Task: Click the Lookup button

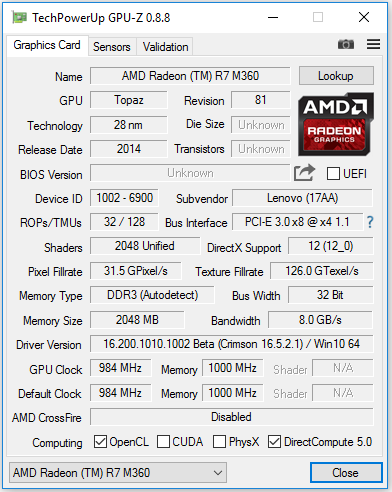Action: coord(336,76)
